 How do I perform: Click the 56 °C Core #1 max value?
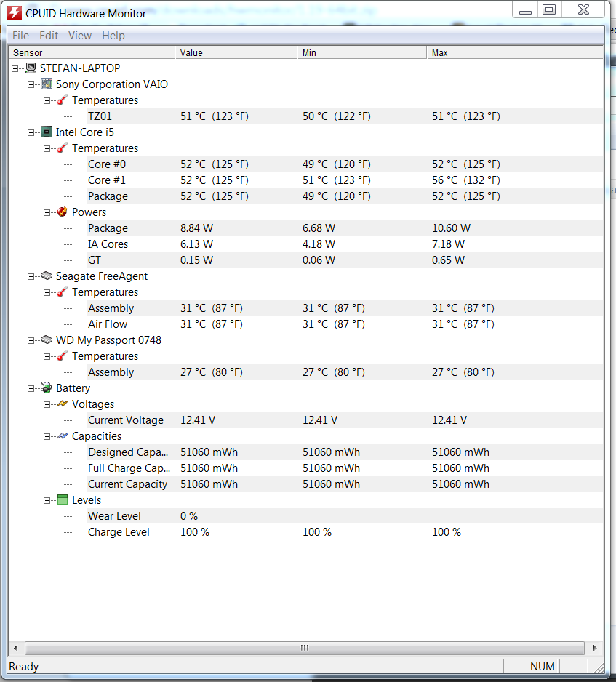click(x=466, y=180)
